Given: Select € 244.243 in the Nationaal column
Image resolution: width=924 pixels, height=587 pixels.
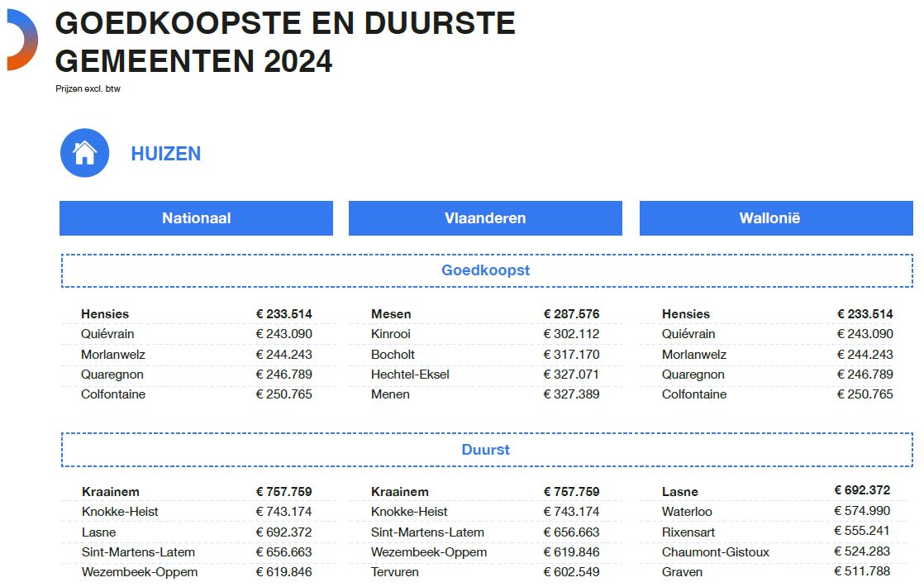Looking at the screenshot, I should 284,355.
